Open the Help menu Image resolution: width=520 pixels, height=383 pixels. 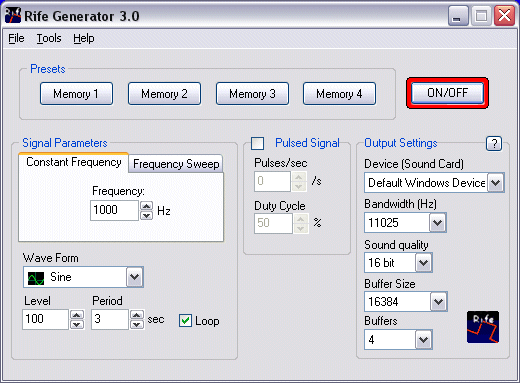coord(84,38)
